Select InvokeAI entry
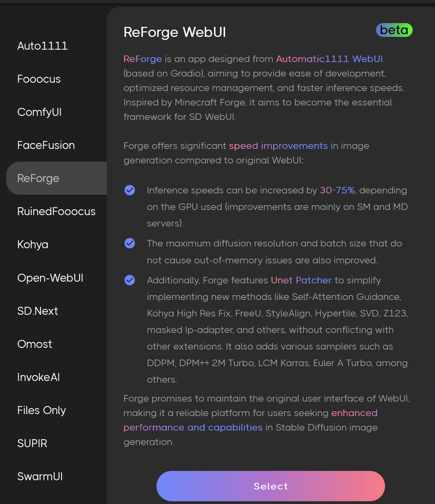Viewport: 435px width, 504px height. pos(38,377)
